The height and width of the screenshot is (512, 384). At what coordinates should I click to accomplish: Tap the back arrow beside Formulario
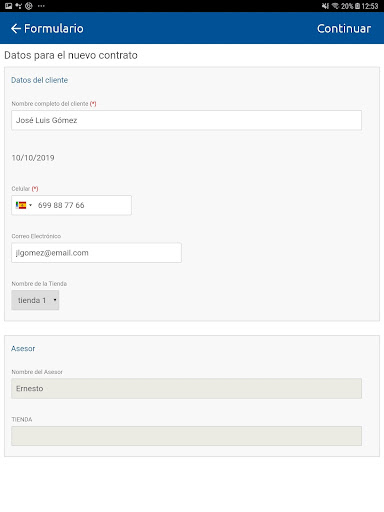pos(16,29)
